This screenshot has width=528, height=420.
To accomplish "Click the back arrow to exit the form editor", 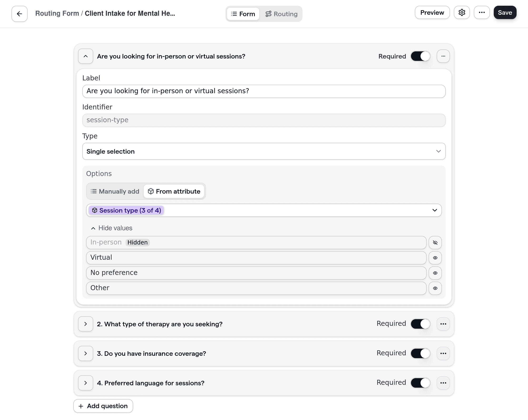I will click(x=19, y=14).
